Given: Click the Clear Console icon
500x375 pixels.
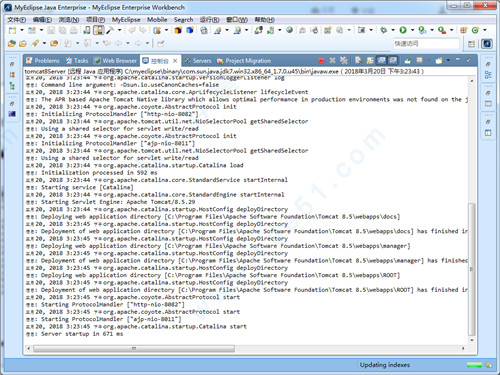Looking at the screenshot, I should tap(359, 60).
